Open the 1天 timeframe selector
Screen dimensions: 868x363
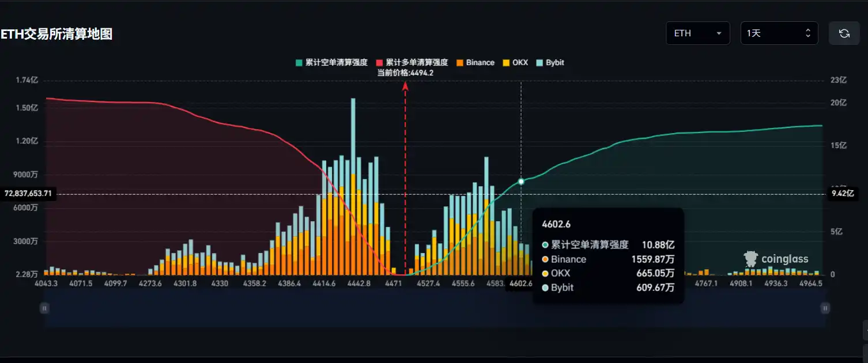pos(779,33)
